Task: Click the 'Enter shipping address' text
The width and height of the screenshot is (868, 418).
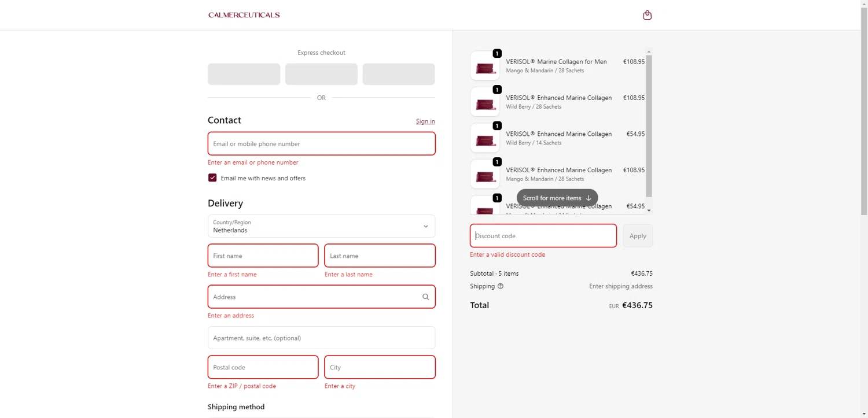Action: [620, 286]
